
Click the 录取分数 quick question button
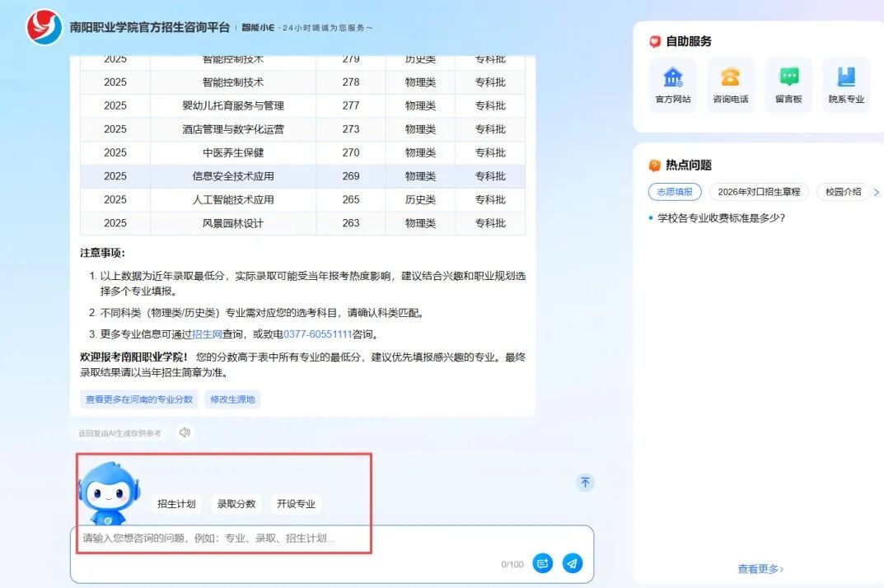coord(236,504)
